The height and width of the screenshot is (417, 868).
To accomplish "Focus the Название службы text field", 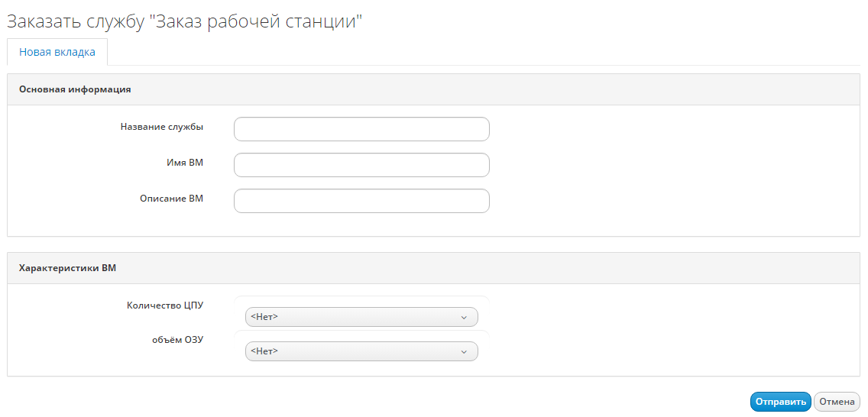I will click(361, 129).
